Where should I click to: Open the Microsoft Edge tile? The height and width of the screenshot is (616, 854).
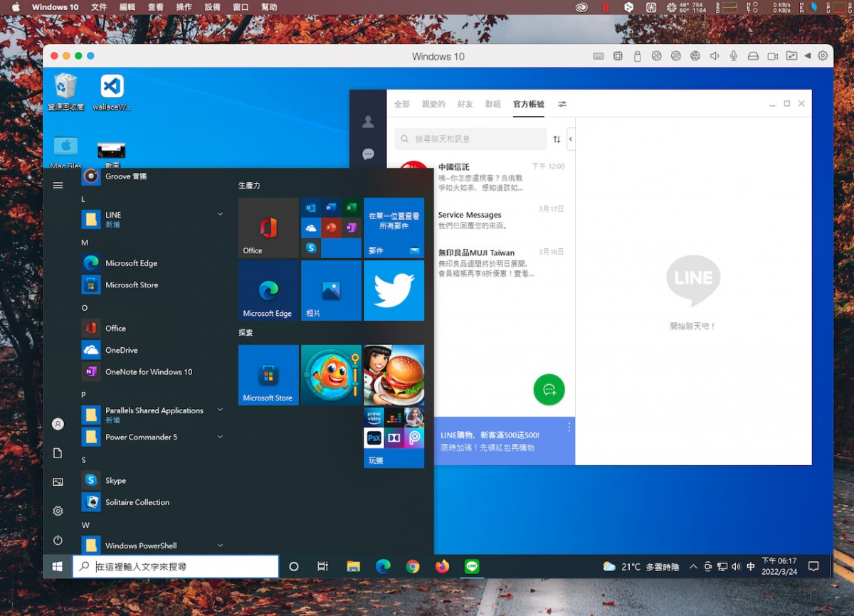pos(268,290)
